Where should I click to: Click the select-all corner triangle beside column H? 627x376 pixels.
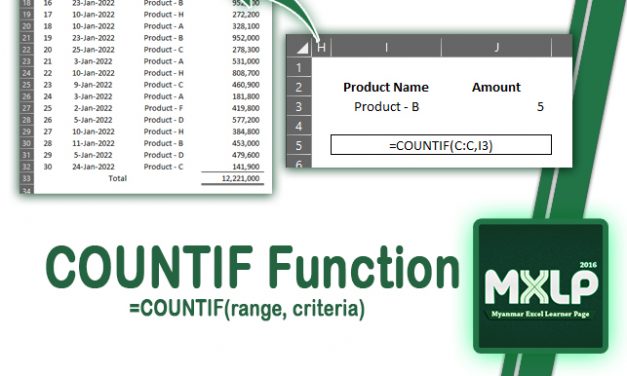pyautogui.click(x=303, y=48)
